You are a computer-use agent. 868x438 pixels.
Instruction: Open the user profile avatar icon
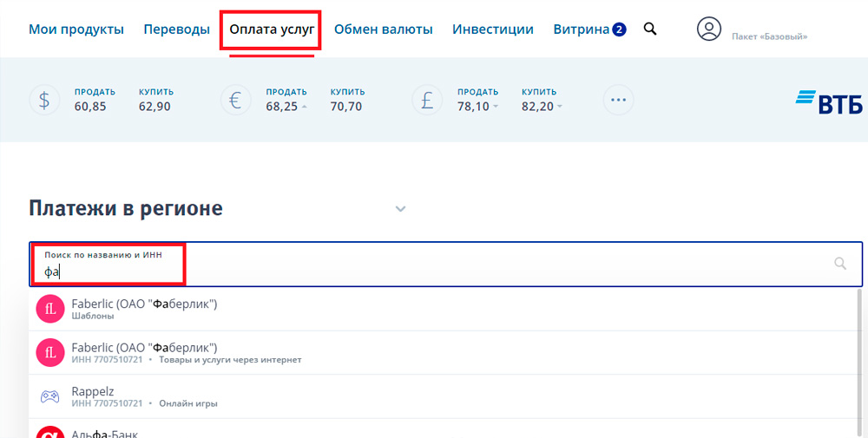point(708,29)
